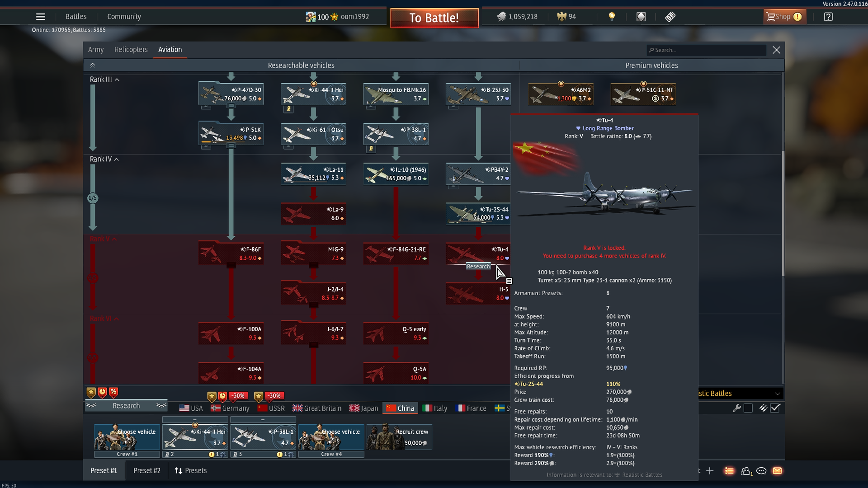
Task: Select the La-11 fighter card
Action: pyautogui.click(x=313, y=174)
